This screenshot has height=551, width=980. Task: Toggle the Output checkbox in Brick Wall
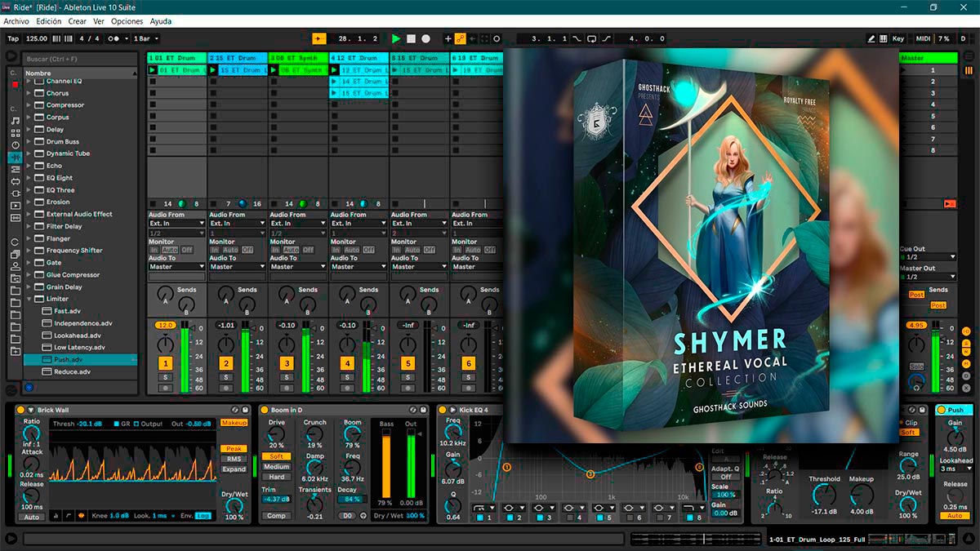(137, 424)
